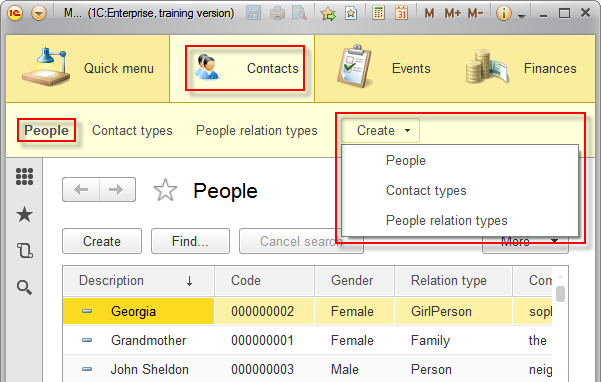Click the Save diskette icon in title bar
601x382 pixels.
(x=253, y=13)
